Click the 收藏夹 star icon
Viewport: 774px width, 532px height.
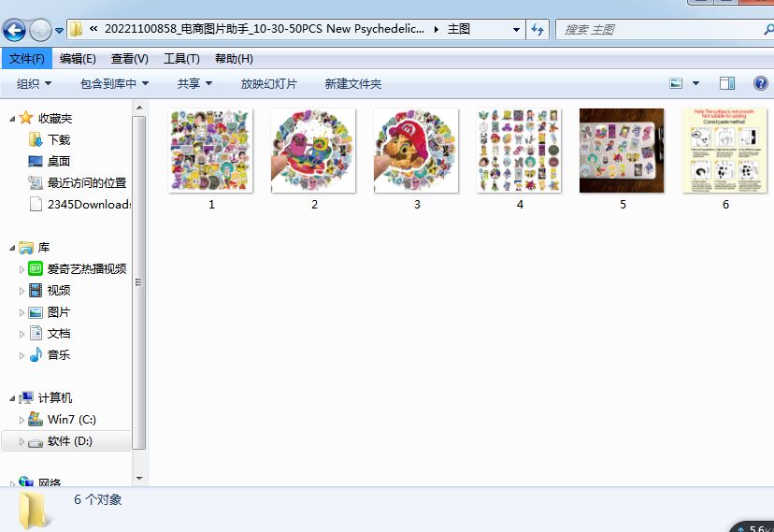tap(25, 118)
